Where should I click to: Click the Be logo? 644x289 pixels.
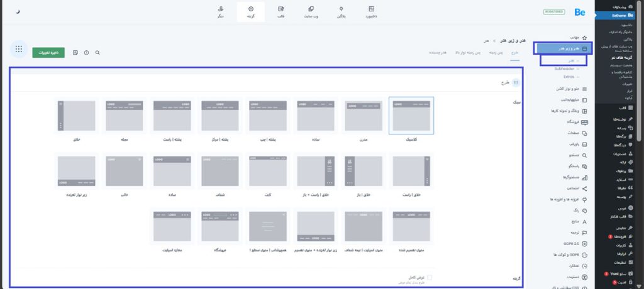(579, 12)
